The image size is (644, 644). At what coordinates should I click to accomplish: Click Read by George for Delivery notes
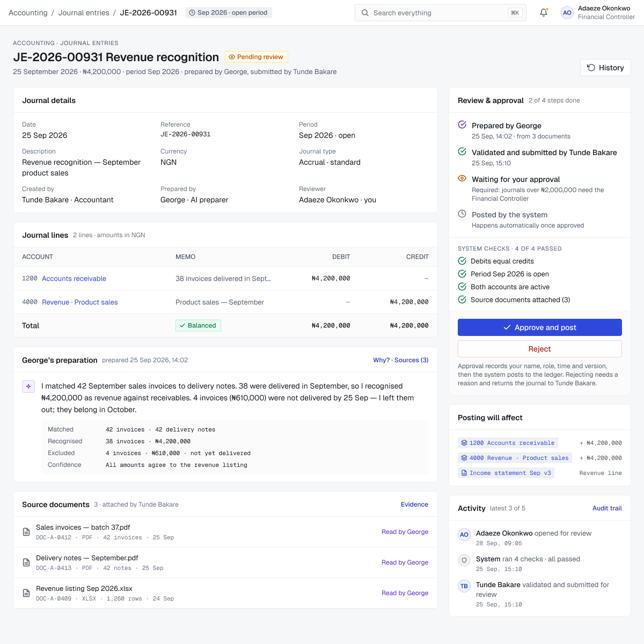(405, 562)
